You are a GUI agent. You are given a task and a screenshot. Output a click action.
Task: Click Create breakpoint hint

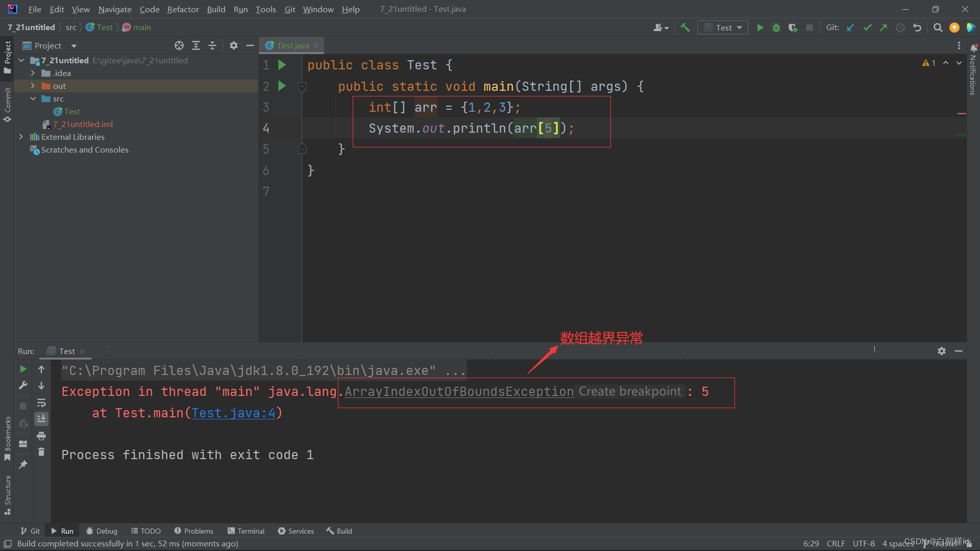pyautogui.click(x=630, y=391)
